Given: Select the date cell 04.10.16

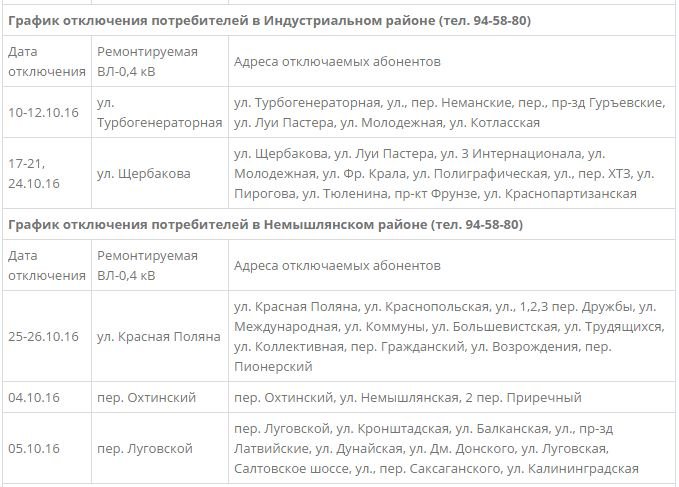Looking at the screenshot, I should (x=34, y=397).
